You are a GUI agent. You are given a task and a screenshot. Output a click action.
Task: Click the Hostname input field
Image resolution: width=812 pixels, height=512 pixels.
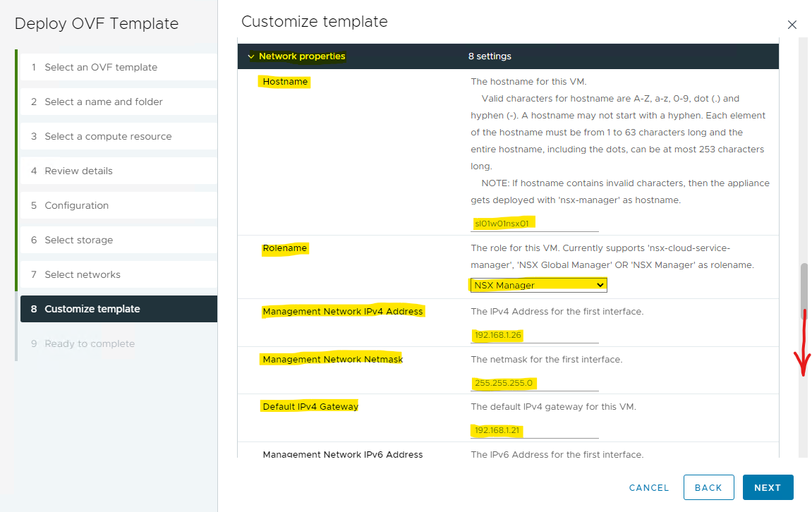click(x=534, y=224)
